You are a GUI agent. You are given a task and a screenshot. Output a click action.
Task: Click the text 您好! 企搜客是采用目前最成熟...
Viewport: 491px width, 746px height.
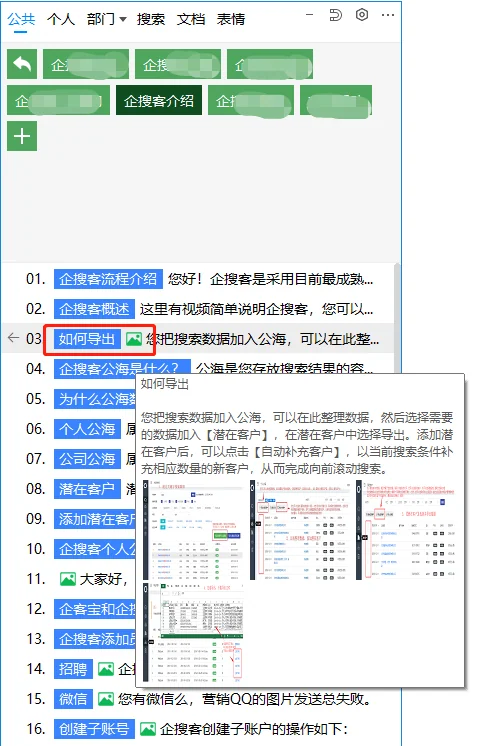270,279
